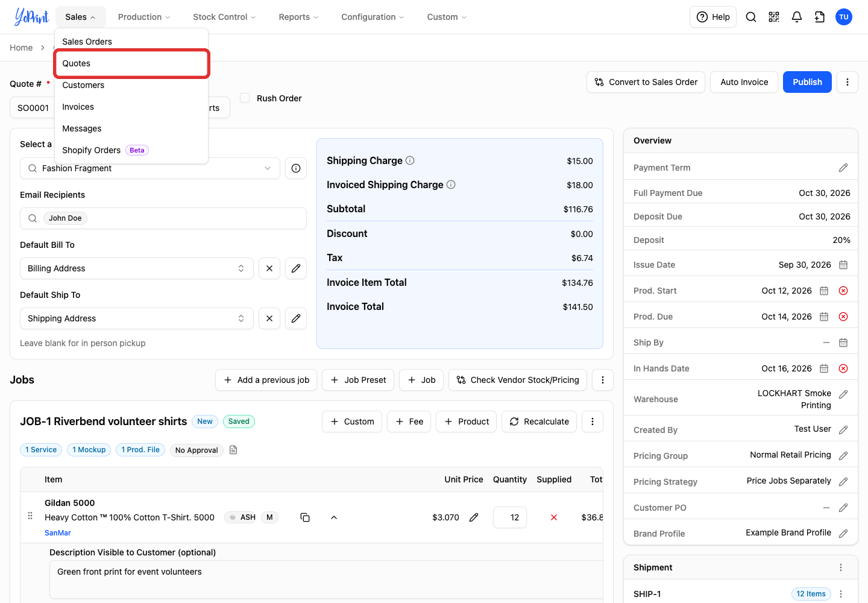Viewport: 868px width, 603px height.
Task: Open the search icon in top bar
Action: [751, 17]
